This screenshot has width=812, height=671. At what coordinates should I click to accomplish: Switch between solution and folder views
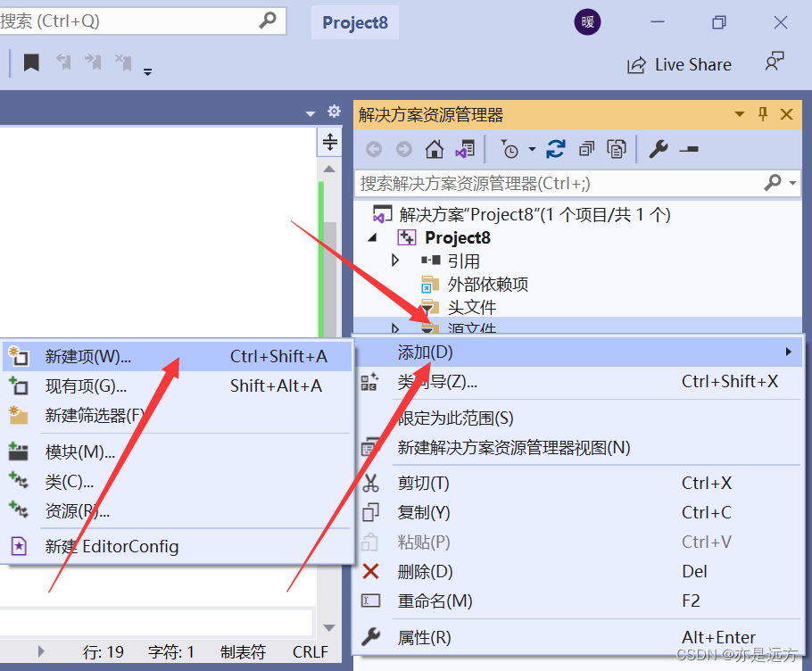coord(465,149)
